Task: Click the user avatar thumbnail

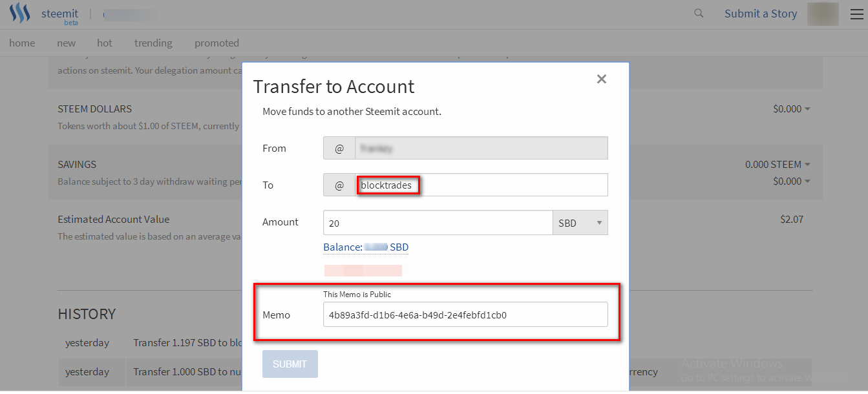Action: click(x=823, y=14)
